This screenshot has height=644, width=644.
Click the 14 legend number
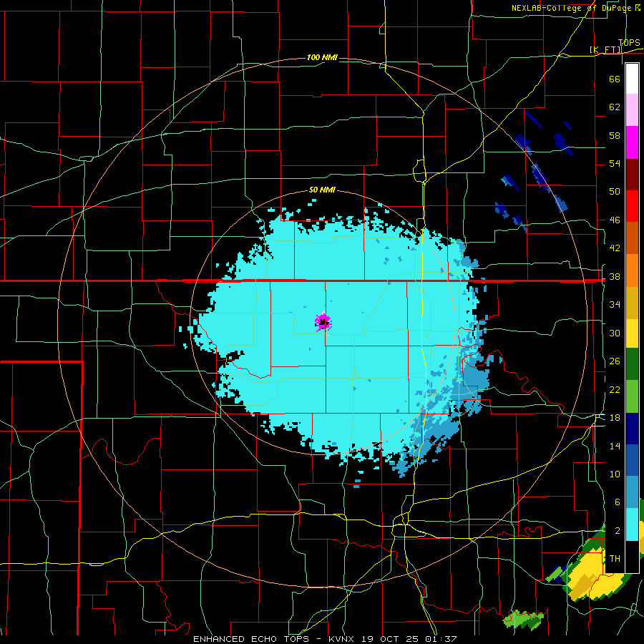click(x=615, y=446)
